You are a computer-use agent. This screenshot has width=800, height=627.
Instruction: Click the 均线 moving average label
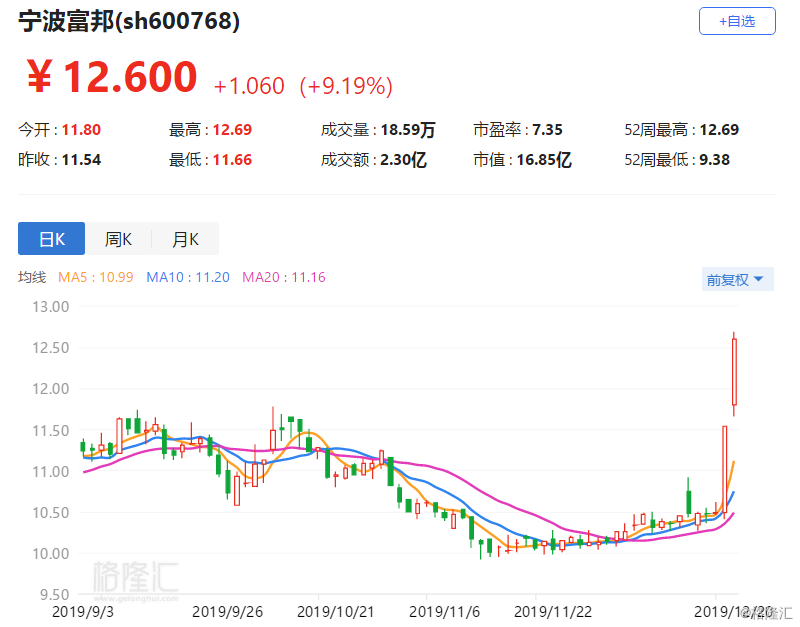tap(32, 277)
